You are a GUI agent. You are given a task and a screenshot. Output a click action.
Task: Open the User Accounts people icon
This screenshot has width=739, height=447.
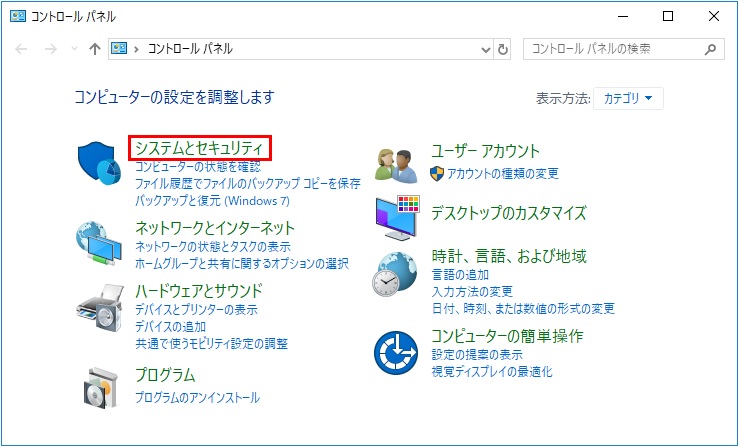click(x=396, y=166)
